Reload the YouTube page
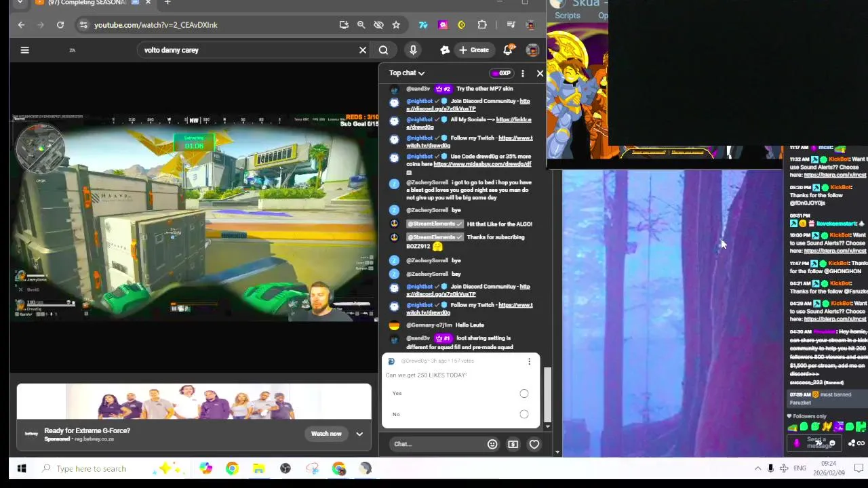This screenshot has width=868, height=488. 60,25
